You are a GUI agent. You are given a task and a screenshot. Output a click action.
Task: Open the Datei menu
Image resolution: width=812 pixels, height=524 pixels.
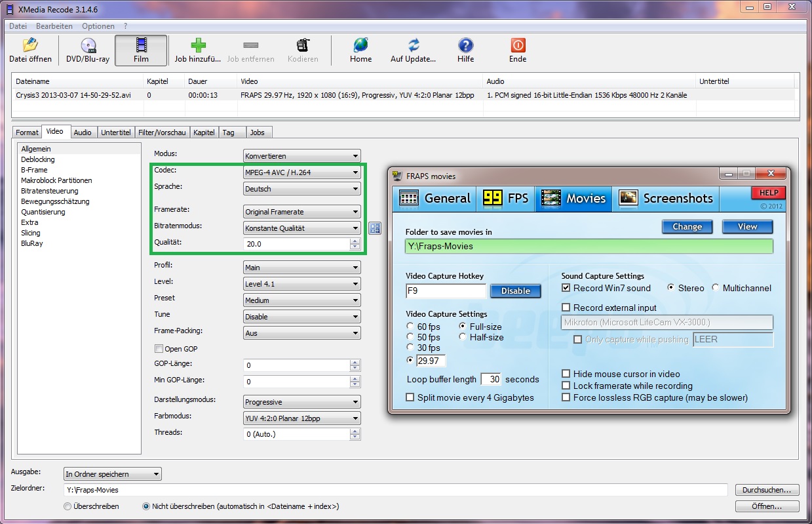tap(18, 26)
